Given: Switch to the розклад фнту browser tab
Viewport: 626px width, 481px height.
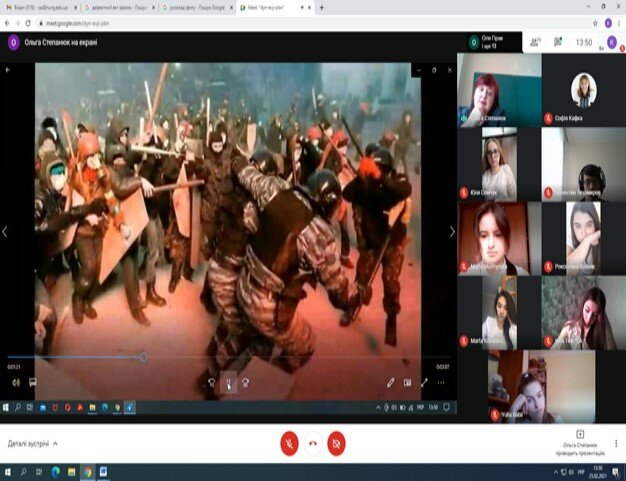Looking at the screenshot, I should 199,7.
